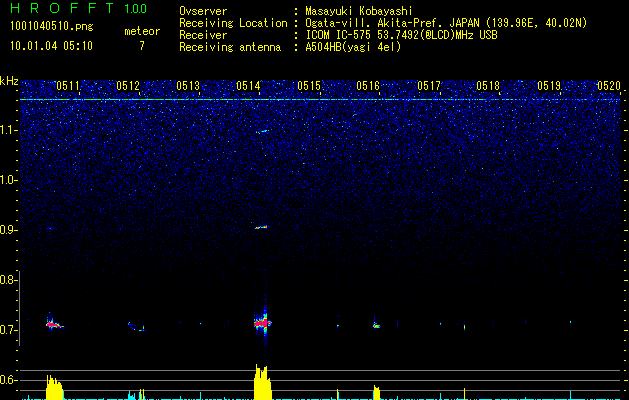Viewport: 629px width, 400px height.
Task: Click the 0514 time marker
Action: click(x=248, y=85)
